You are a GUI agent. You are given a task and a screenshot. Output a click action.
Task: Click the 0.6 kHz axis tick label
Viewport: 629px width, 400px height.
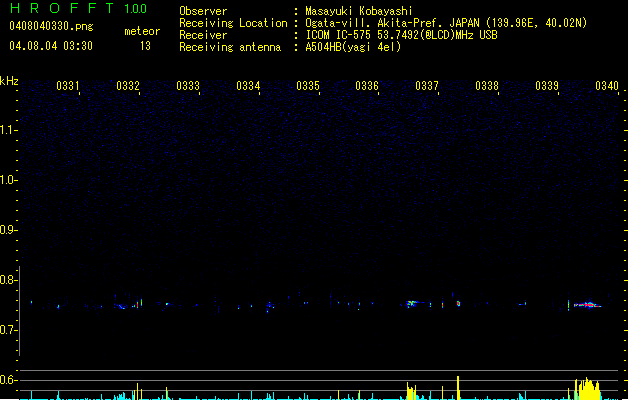click(x=7, y=380)
